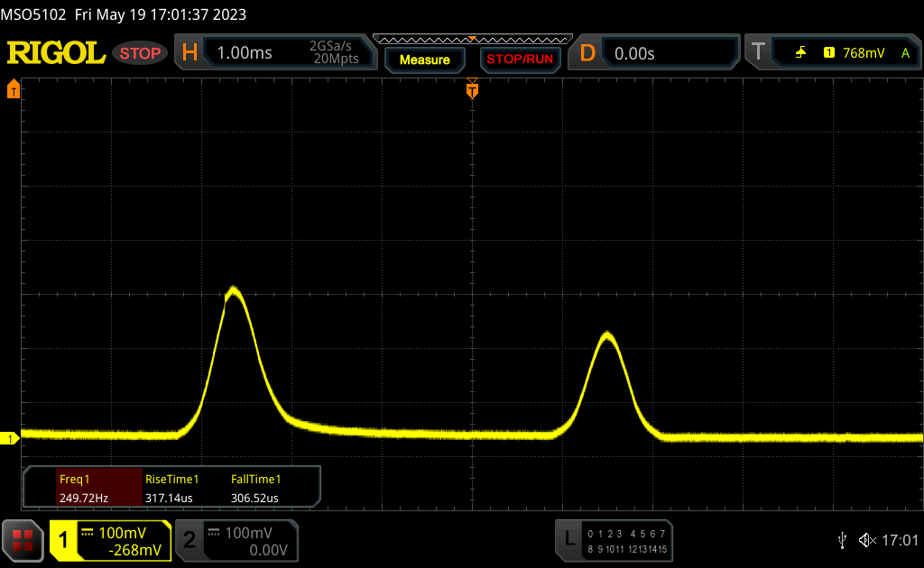Click the digital channels 0-7 row
This screenshot has height=568, width=924.
pos(627,534)
